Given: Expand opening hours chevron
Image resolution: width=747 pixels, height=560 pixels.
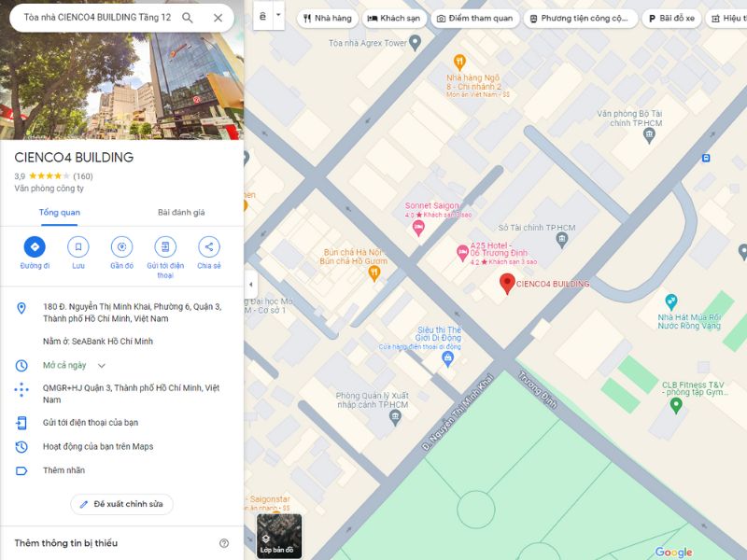Looking at the screenshot, I should pos(102,366).
